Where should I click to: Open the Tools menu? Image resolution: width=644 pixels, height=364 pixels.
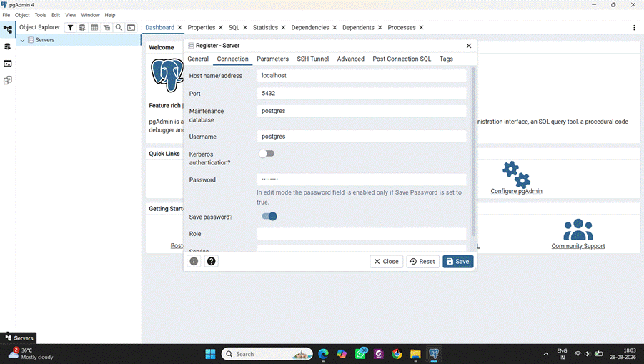[x=40, y=15]
